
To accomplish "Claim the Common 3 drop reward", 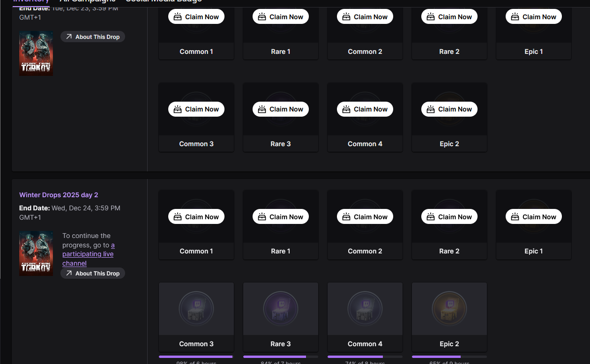I will [196, 109].
